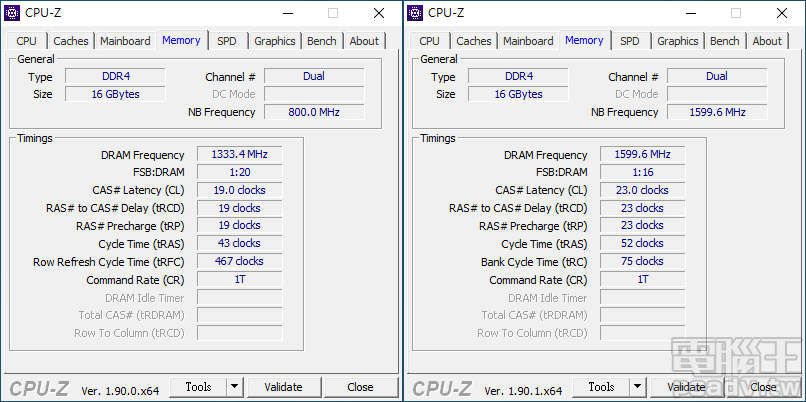Close the right CPU-Z window via X
The height and width of the screenshot is (402, 806).
(781, 13)
